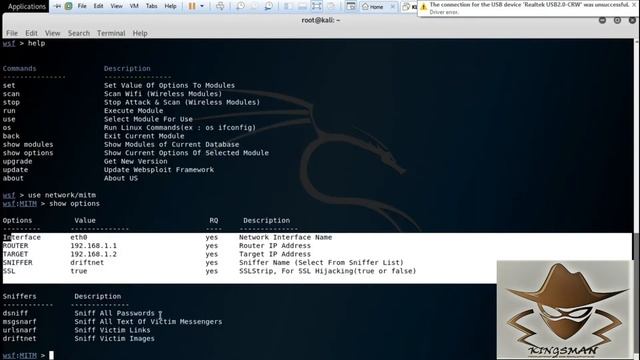Open the Applications menu

coord(27,6)
